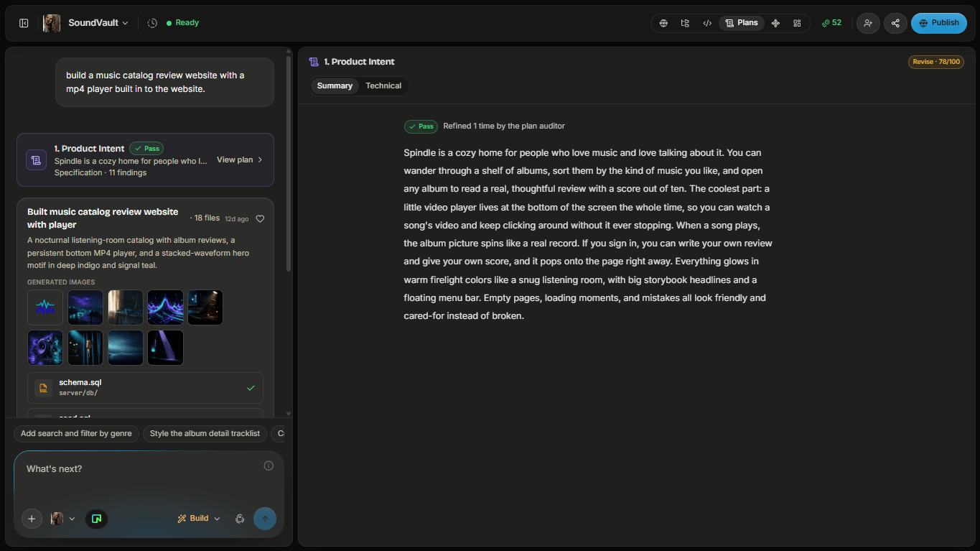Open the version history clock icon
Screen dimensions: 980x551
tap(152, 23)
